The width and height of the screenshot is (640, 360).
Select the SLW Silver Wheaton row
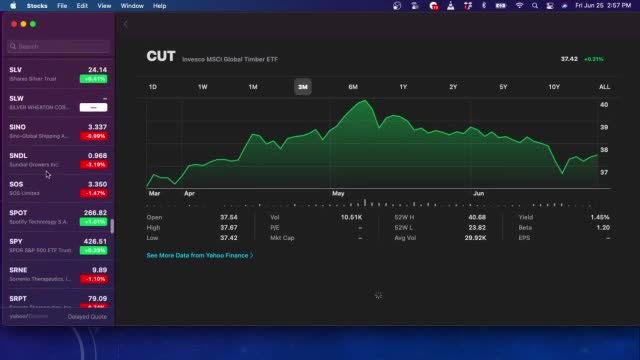click(58, 103)
